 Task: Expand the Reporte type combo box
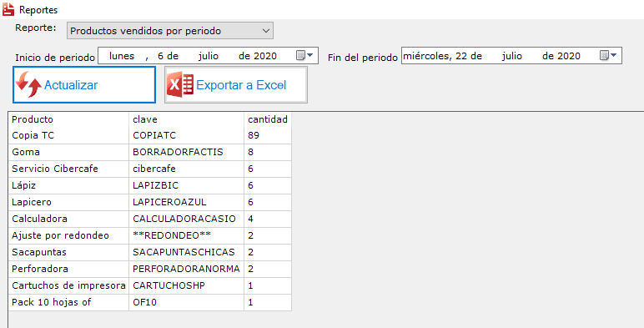(170, 31)
